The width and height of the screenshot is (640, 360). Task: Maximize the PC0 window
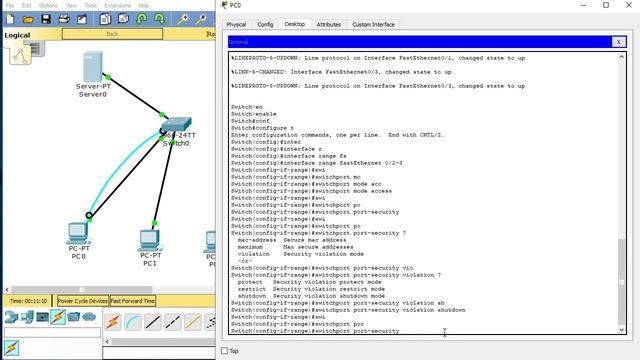(606, 5)
